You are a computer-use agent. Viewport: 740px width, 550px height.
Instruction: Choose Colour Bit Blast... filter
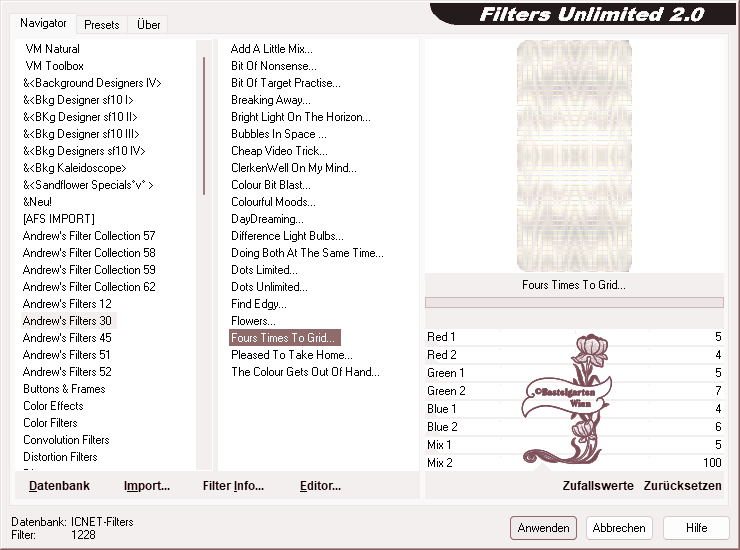270,185
